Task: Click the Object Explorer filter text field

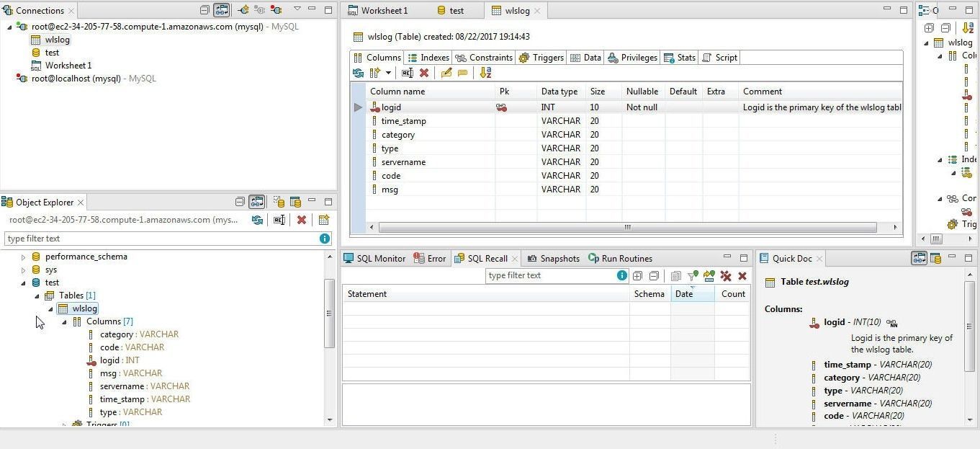Action: pyautogui.click(x=162, y=239)
